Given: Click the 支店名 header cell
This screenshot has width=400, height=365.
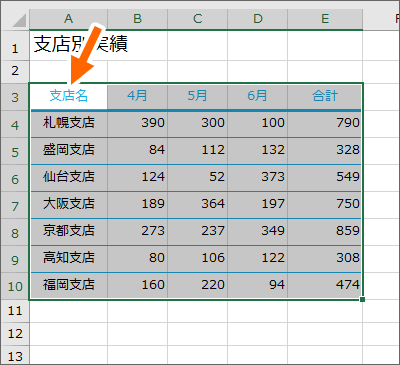Looking at the screenshot, I should [68, 96].
